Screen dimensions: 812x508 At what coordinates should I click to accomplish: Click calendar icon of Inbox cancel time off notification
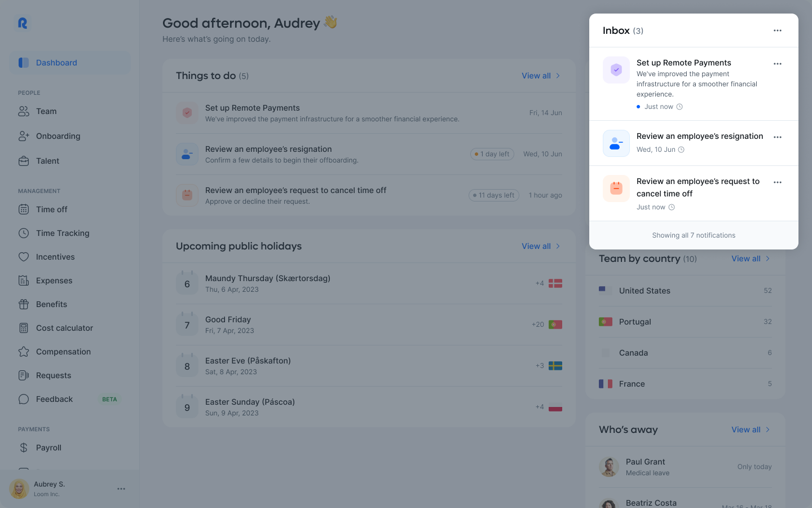coord(616,189)
